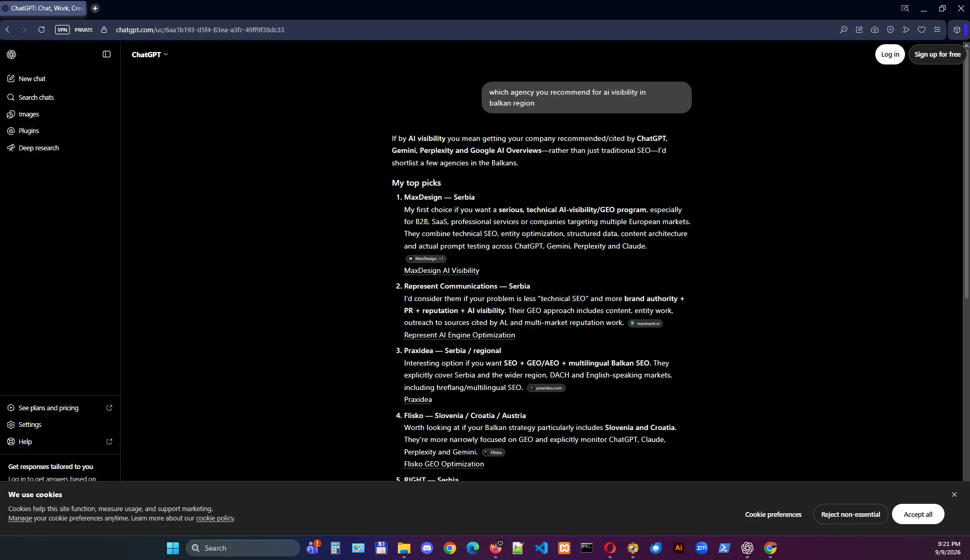Open a new browser tab

tap(95, 8)
